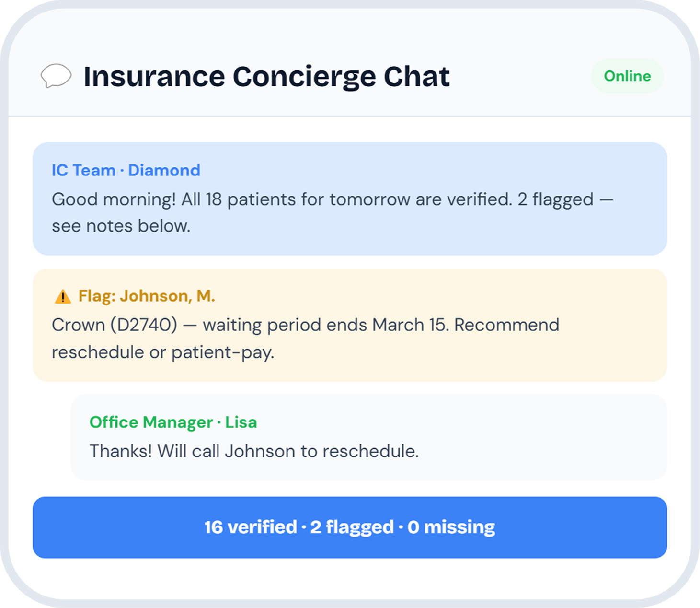This screenshot has height=608, width=700.
Task: Click 16 verified in summary bar
Action: [251, 527]
